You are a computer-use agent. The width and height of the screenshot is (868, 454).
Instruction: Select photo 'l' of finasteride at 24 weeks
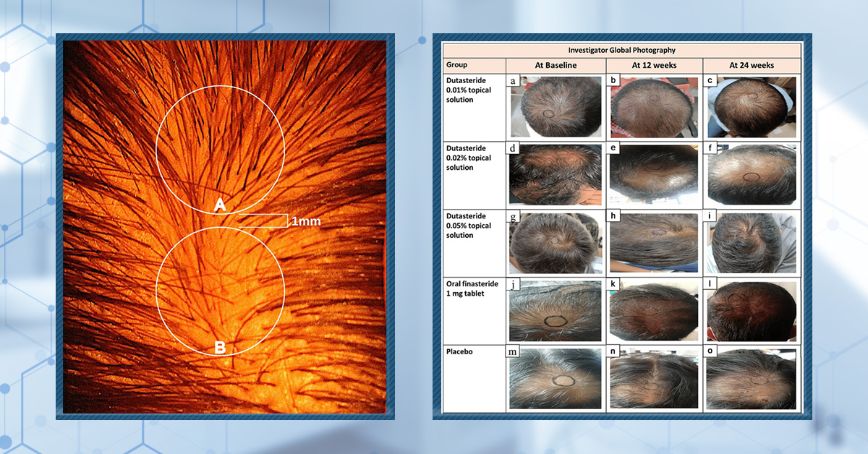(752, 311)
